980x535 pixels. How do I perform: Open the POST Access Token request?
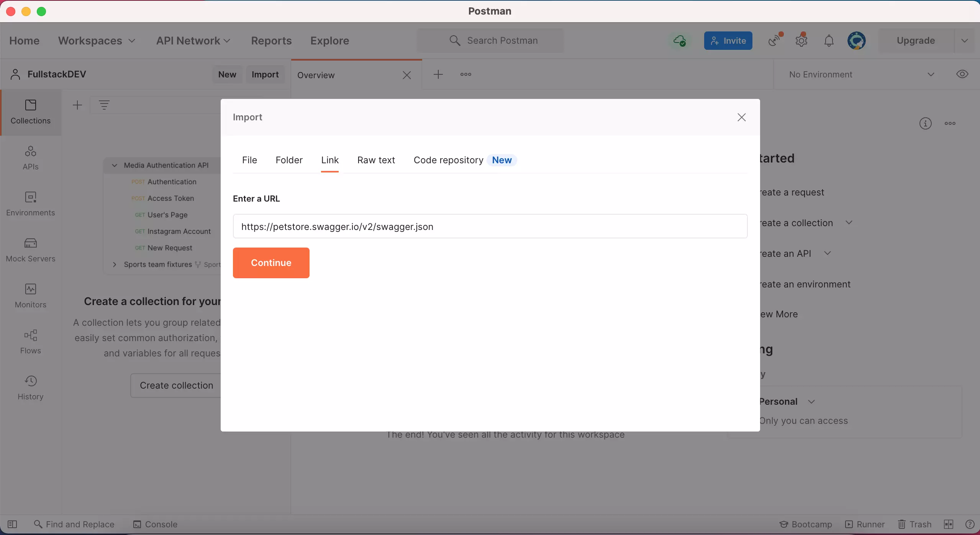(x=163, y=198)
